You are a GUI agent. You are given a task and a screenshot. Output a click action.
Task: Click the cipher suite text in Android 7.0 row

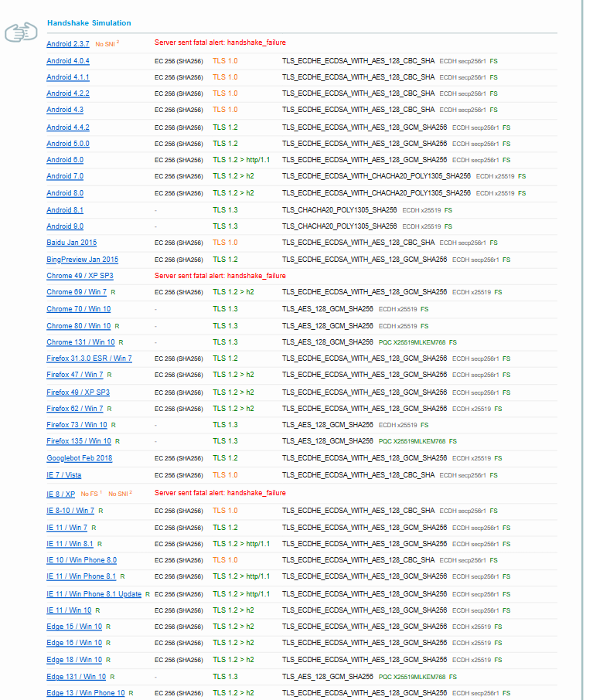click(x=377, y=176)
